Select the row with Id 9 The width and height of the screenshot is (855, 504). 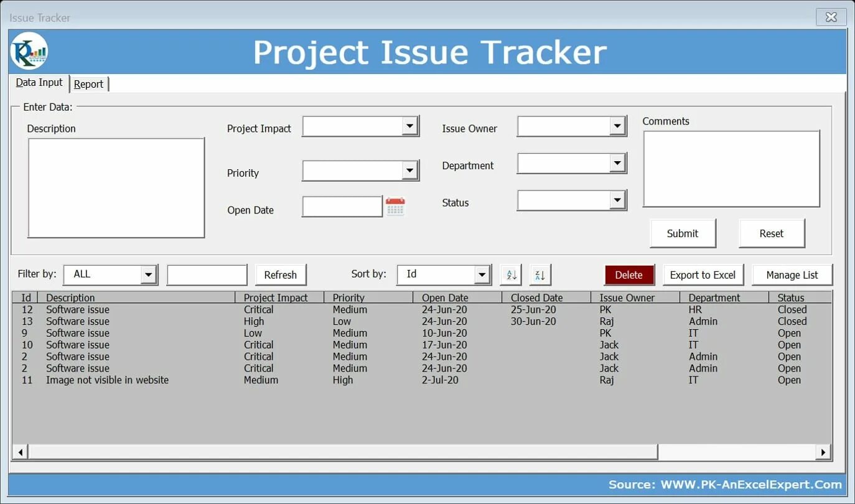point(421,333)
